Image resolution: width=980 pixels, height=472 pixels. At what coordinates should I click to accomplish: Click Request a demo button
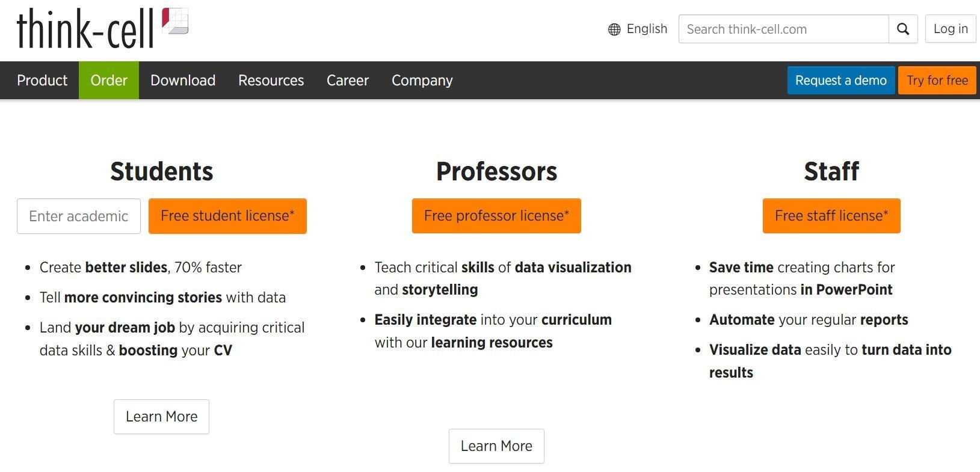pos(841,80)
